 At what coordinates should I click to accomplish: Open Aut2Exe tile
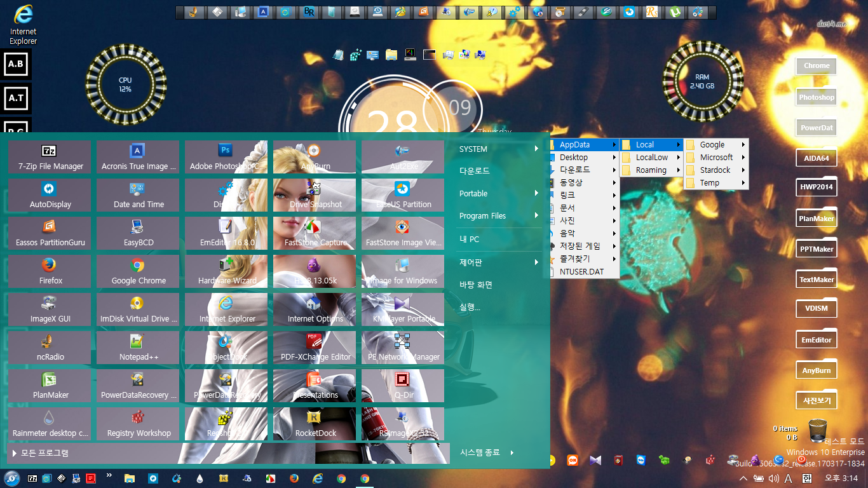pyautogui.click(x=403, y=157)
